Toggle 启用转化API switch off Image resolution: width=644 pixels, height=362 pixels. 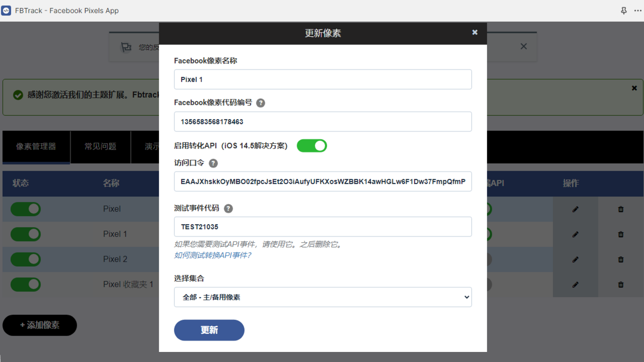pos(312,146)
